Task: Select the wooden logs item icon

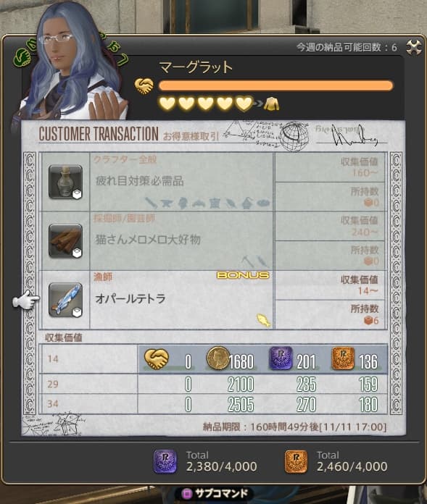Action: (x=66, y=241)
